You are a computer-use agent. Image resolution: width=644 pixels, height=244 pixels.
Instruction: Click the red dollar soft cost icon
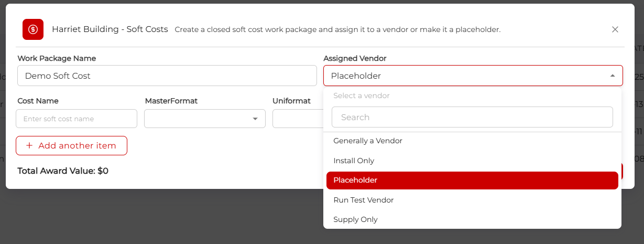32,29
